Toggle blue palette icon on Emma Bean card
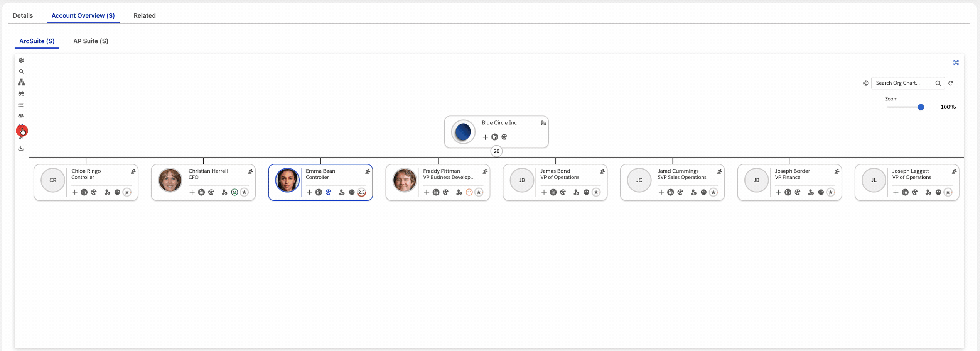This screenshot has width=980, height=351. (328, 192)
